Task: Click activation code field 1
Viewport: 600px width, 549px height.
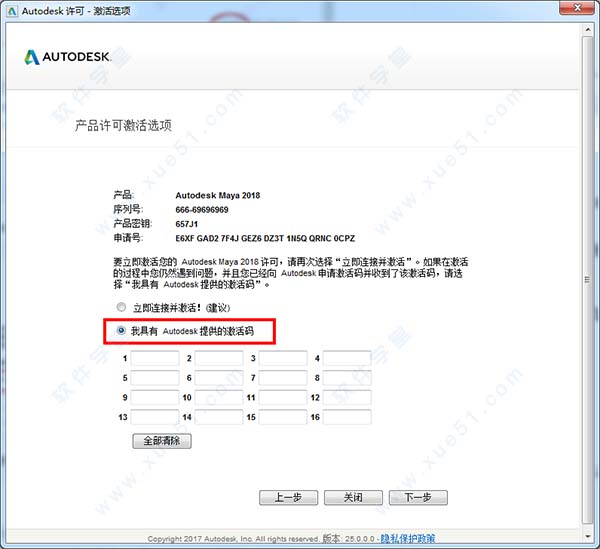Action: 155,358
